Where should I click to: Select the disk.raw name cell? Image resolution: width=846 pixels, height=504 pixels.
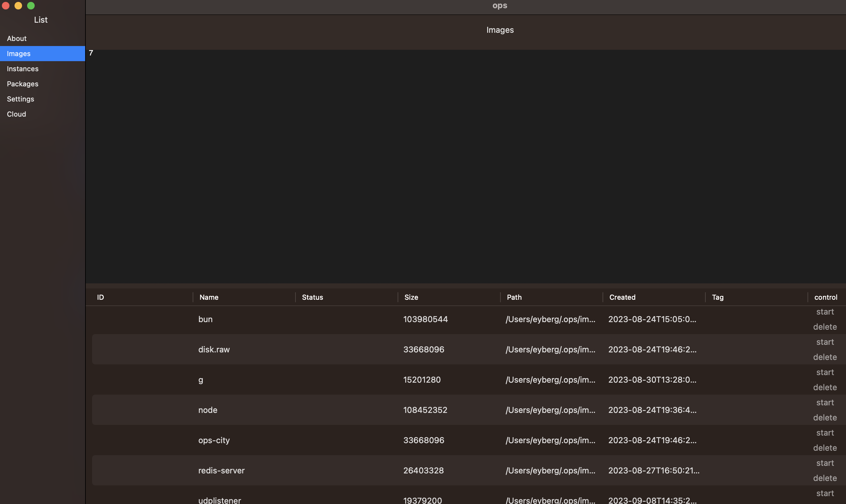pyautogui.click(x=214, y=350)
